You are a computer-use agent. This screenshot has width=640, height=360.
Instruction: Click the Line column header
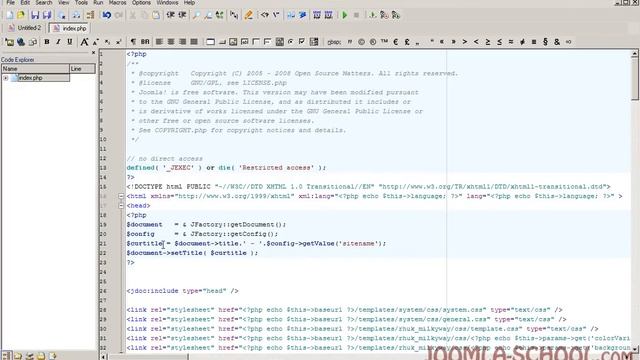(x=82, y=69)
